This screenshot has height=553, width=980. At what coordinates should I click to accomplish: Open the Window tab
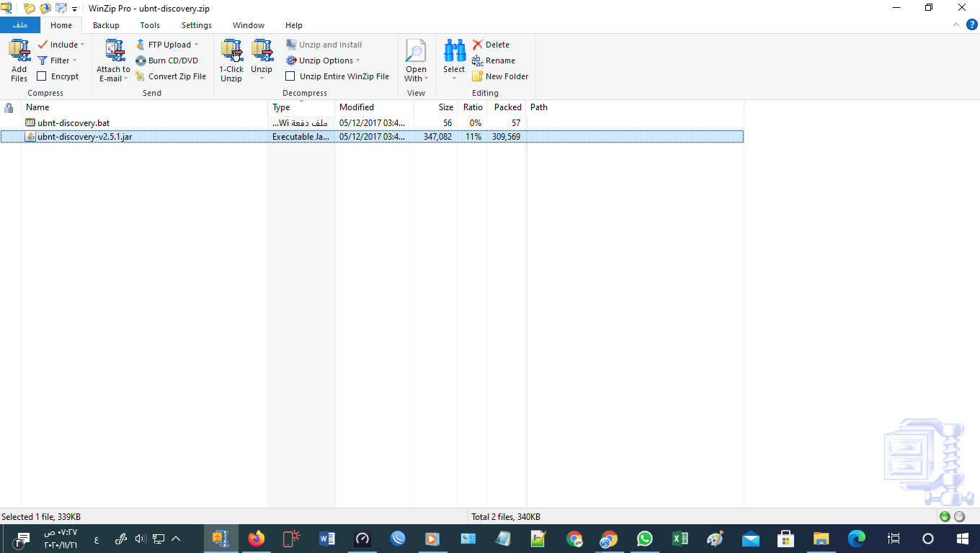click(249, 25)
